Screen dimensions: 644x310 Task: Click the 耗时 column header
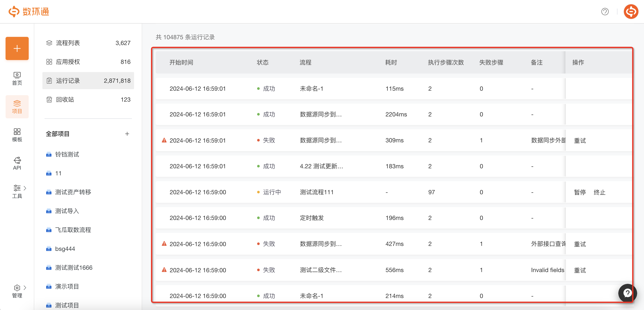pyautogui.click(x=391, y=62)
